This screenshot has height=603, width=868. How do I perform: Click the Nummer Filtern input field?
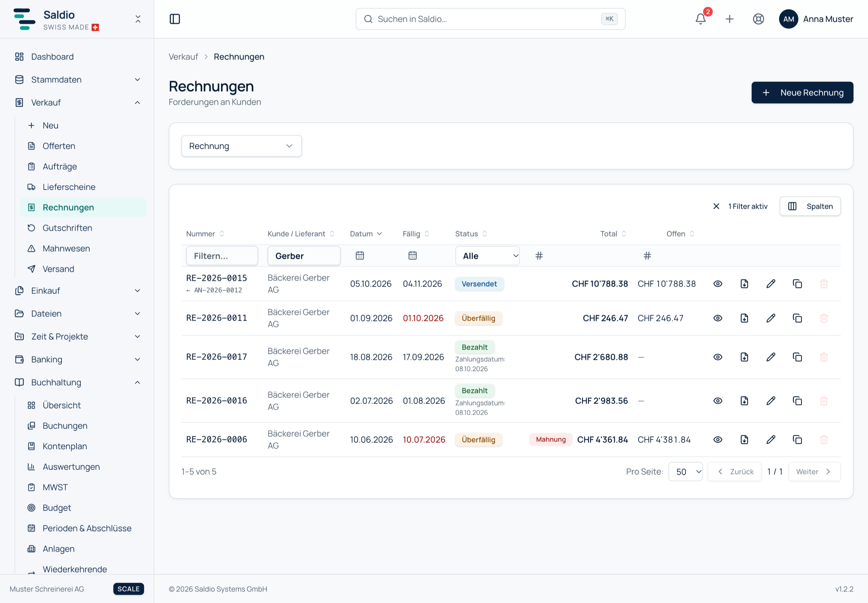click(x=222, y=256)
